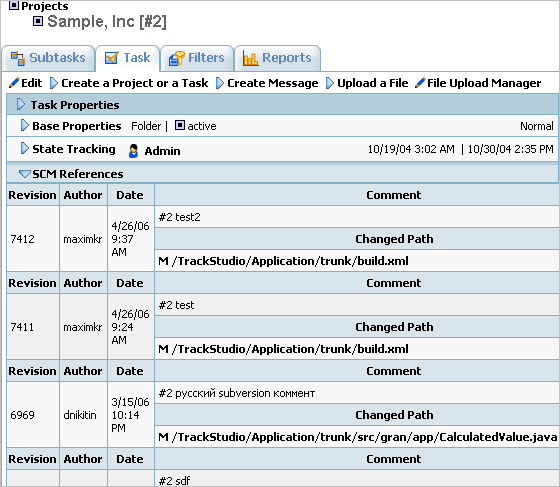
Task: Click the Reports bar chart icon
Action: pyautogui.click(x=250, y=58)
